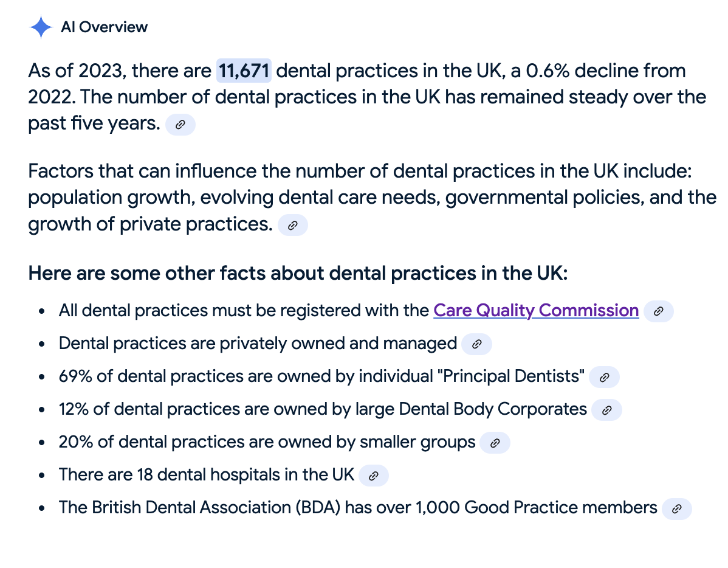Open source chip after 'privately owned and managed'

tap(476, 344)
